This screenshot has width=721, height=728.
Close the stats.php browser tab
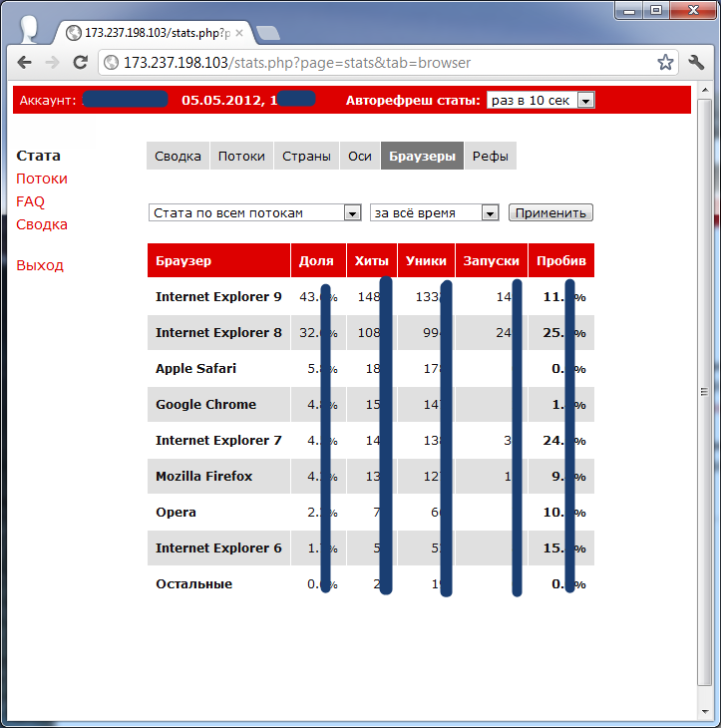coord(239,33)
